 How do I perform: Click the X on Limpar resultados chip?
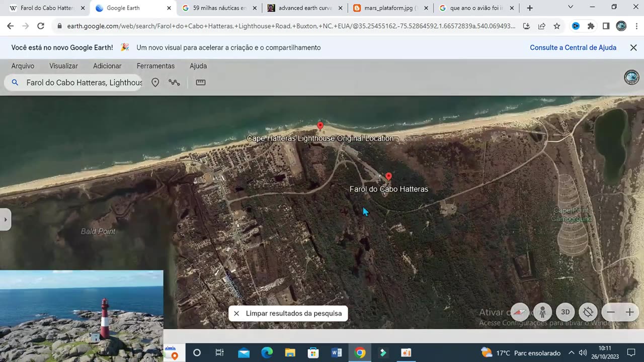236,313
